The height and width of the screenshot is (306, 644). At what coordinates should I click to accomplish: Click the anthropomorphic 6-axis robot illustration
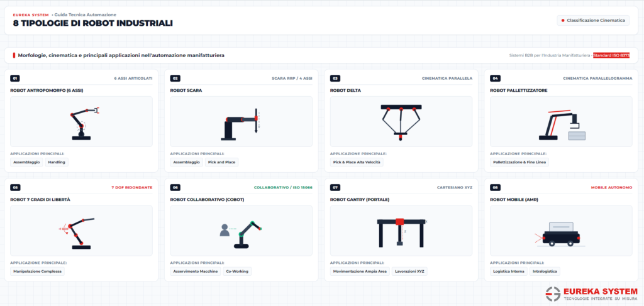tap(85, 123)
